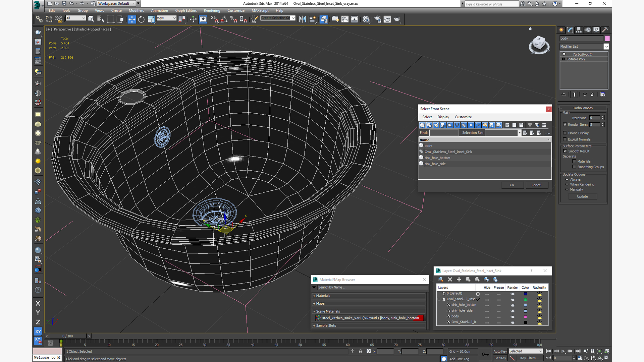Viewport: 644px width, 362px height.
Task: Click OK in Select From Scene
Action: (512, 185)
